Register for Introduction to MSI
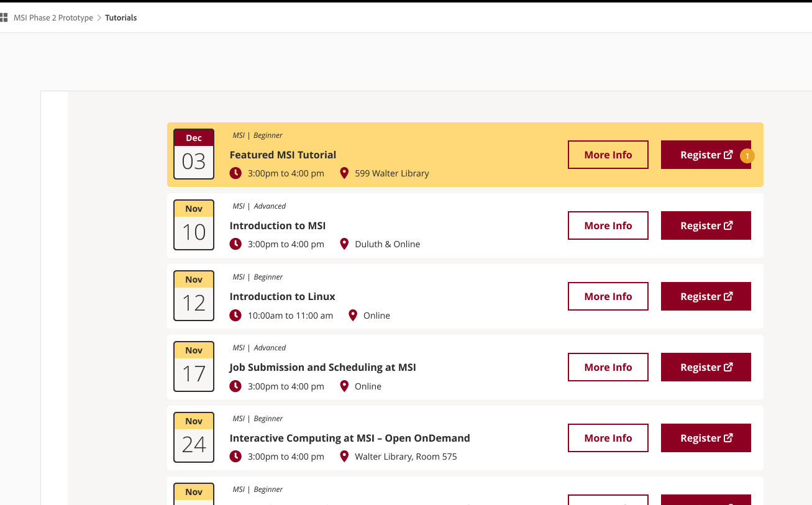Image resolution: width=812 pixels, height=505 pixels. (x=706, y=225)
